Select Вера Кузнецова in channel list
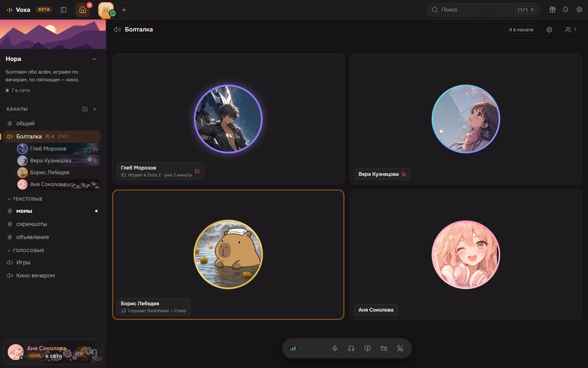588x368 pixels. (58, 160)
